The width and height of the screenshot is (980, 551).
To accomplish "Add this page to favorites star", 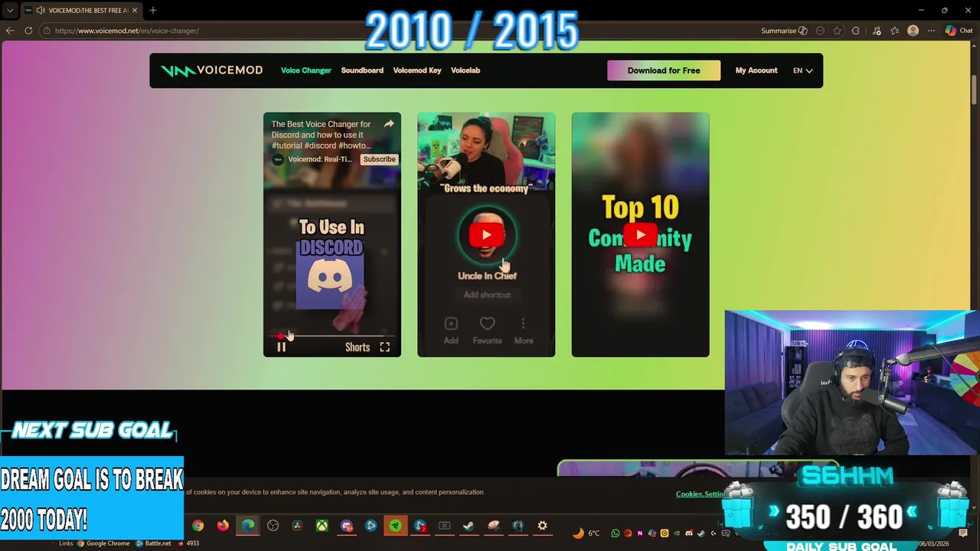I will [838, 31].
